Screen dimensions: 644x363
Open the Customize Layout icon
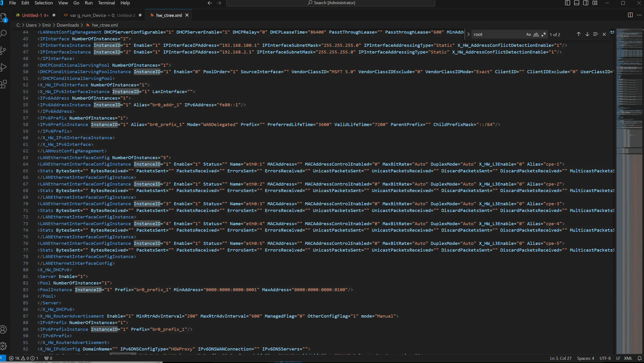click(595, 3)
